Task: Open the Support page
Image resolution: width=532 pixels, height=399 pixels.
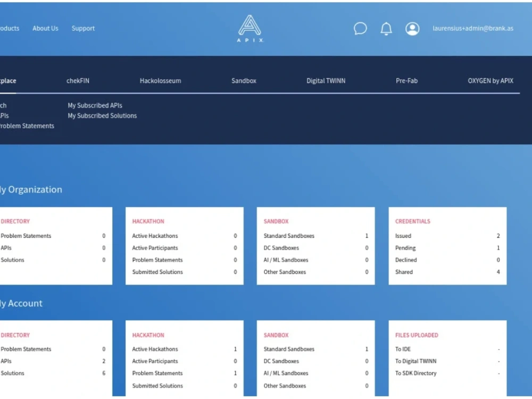Action: click(x=83, y=29)
